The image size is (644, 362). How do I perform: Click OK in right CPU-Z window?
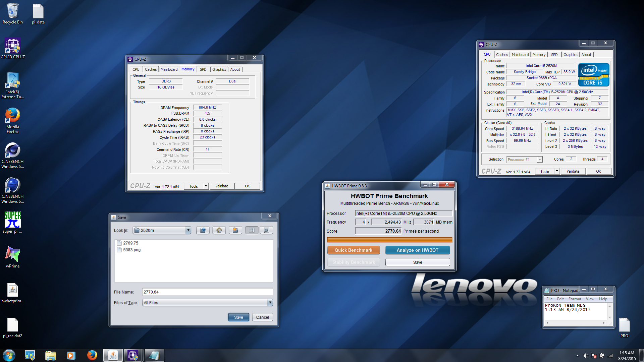(599, 171)
